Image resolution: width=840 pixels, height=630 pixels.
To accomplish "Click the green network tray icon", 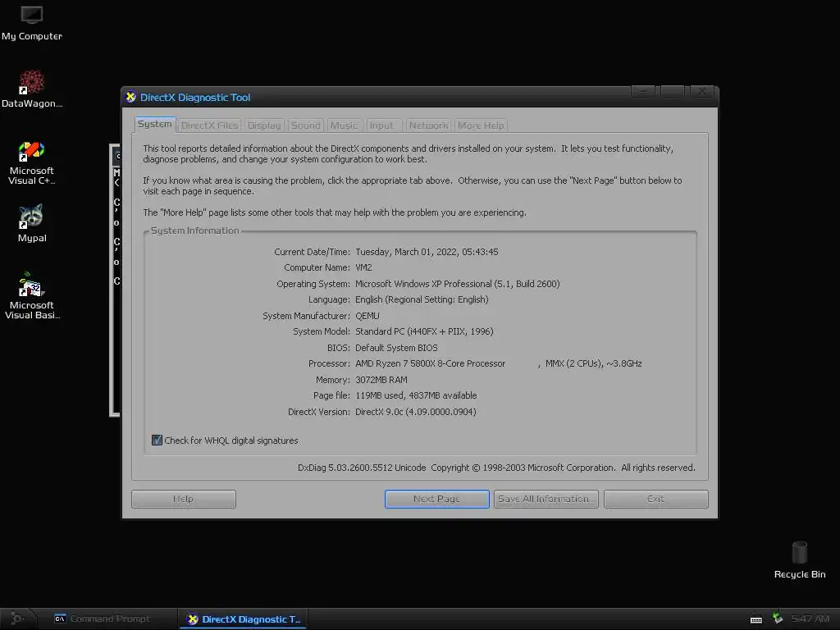I will 778,619.
